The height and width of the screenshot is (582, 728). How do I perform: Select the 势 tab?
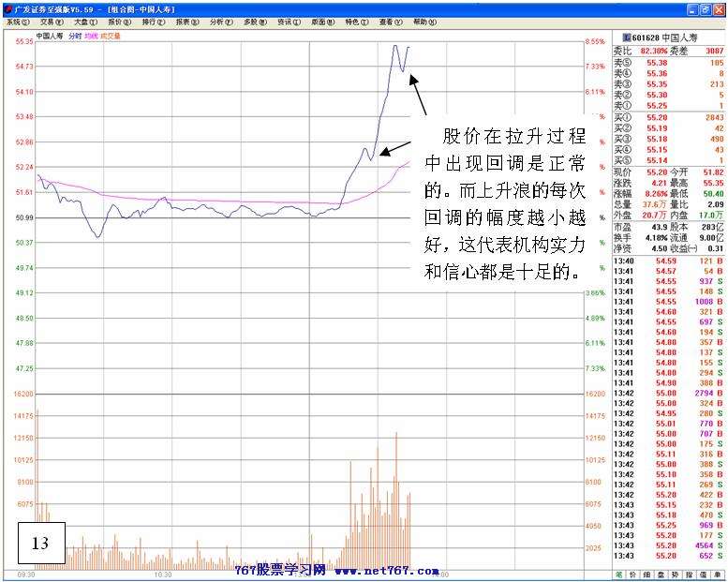coord(675,574)
